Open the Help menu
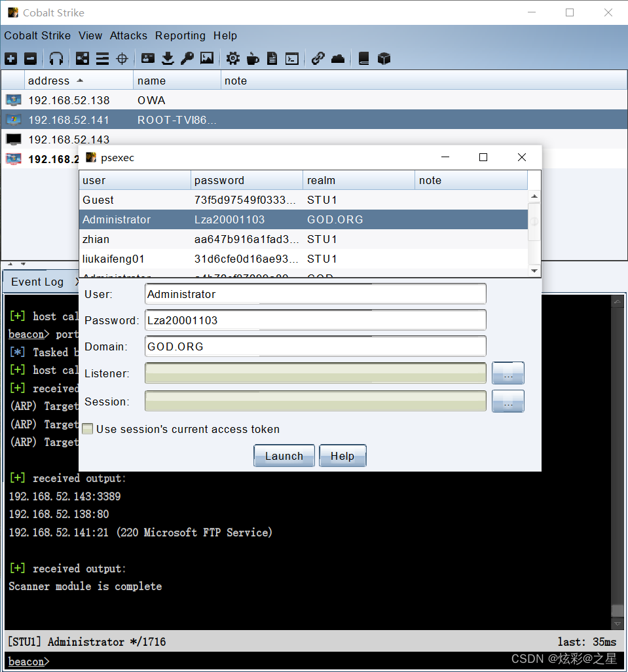 225,35
